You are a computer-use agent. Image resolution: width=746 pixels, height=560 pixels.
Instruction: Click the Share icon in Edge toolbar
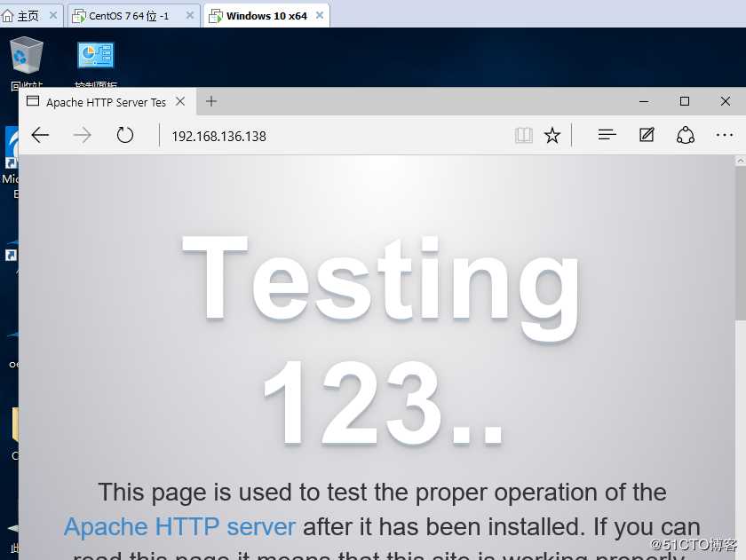[x=686, y=135]
